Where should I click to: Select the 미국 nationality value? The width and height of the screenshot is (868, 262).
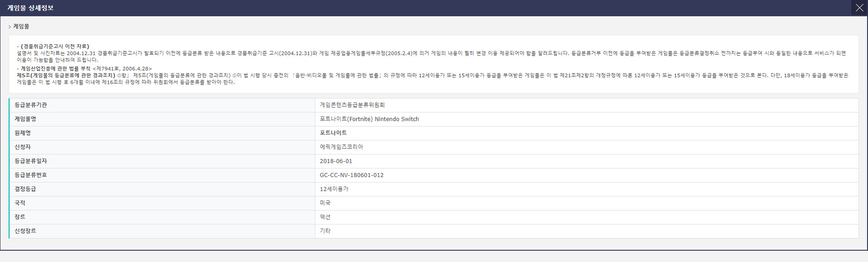(x=325, y=203)
